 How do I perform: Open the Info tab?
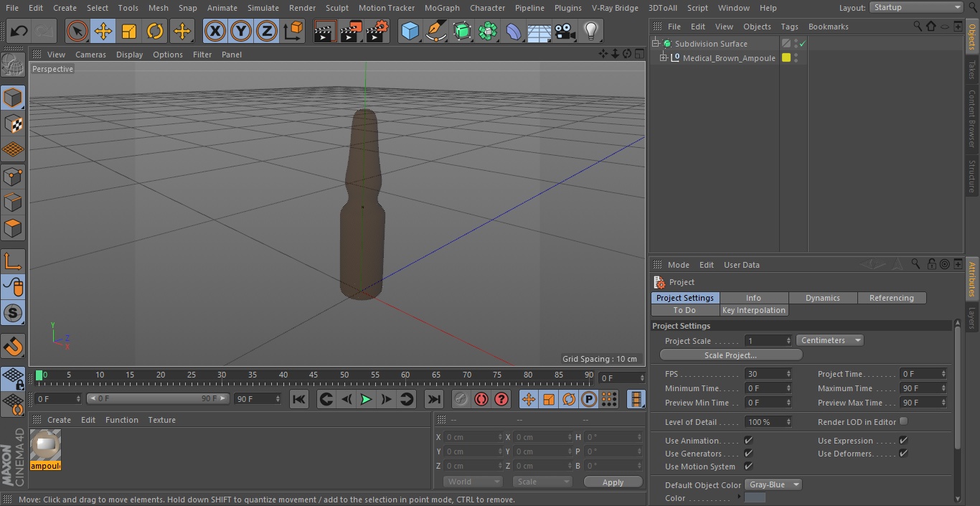[x=753, y=298]
